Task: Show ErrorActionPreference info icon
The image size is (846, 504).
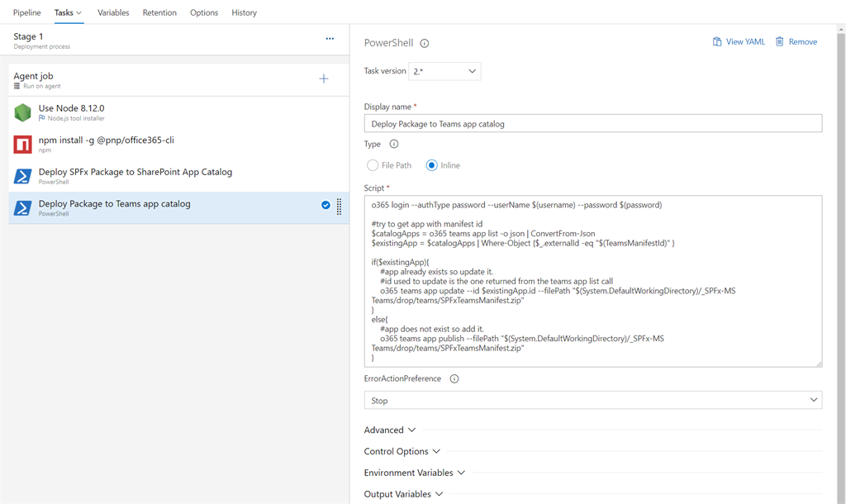Action: pos(454,378)
